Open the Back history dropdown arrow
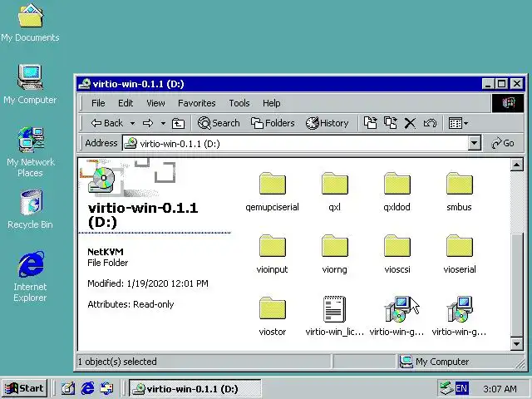 pyautogui.click(x=133, y=123)
